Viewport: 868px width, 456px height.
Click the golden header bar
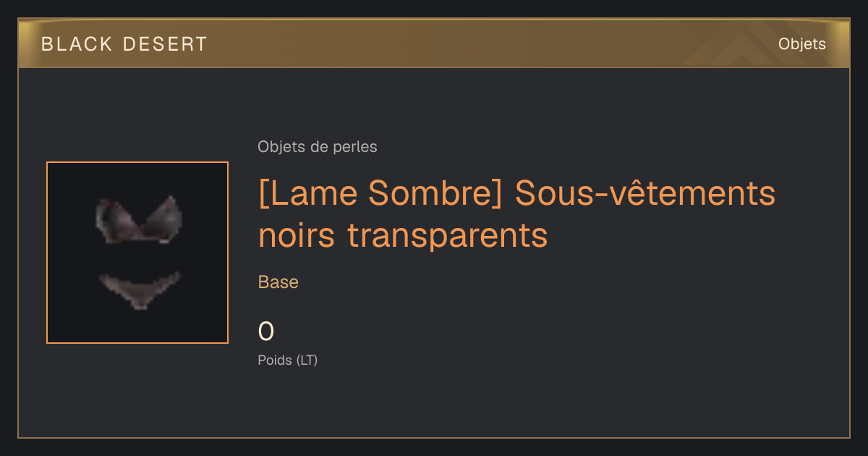point(434,43)
